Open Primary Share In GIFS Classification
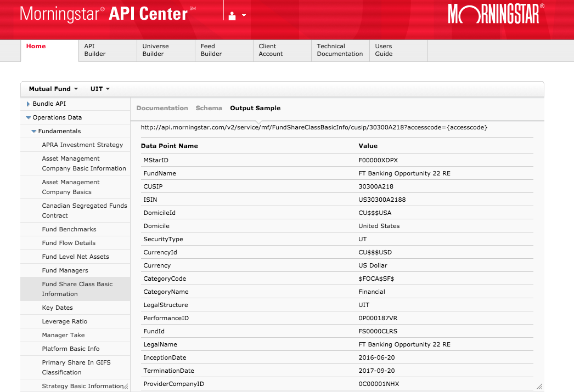 point(76,367)
